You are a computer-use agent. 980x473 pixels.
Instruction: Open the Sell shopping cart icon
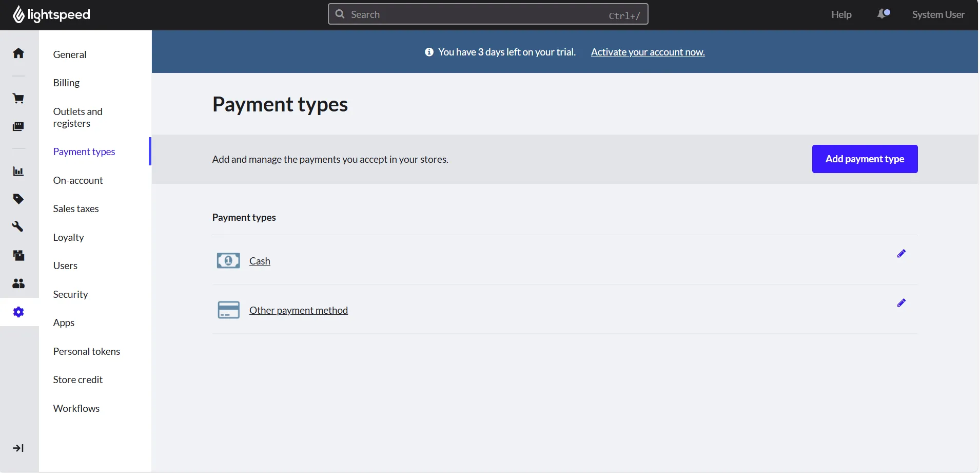(18, 99)
